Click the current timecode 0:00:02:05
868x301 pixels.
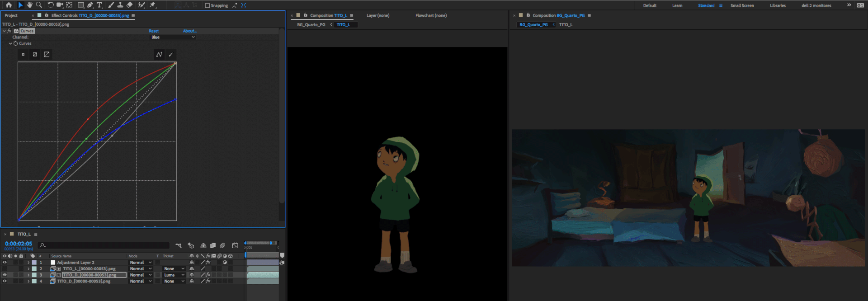click(19, 244)
